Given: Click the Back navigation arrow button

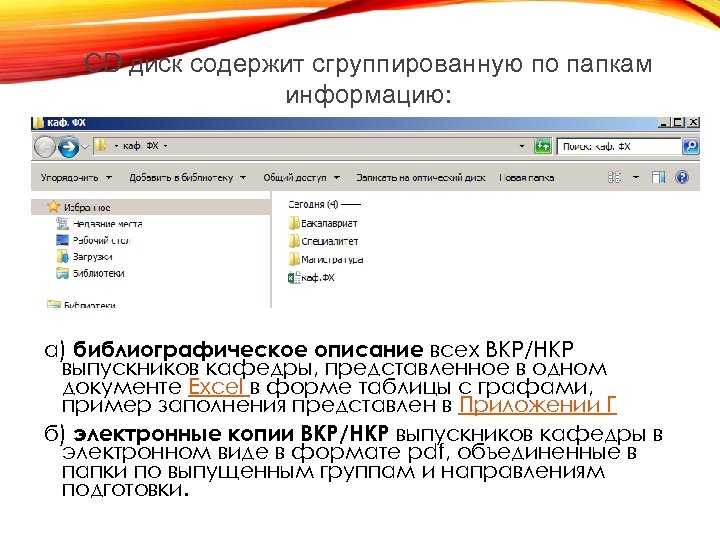Looking at the screenshot, I should 45,147.
